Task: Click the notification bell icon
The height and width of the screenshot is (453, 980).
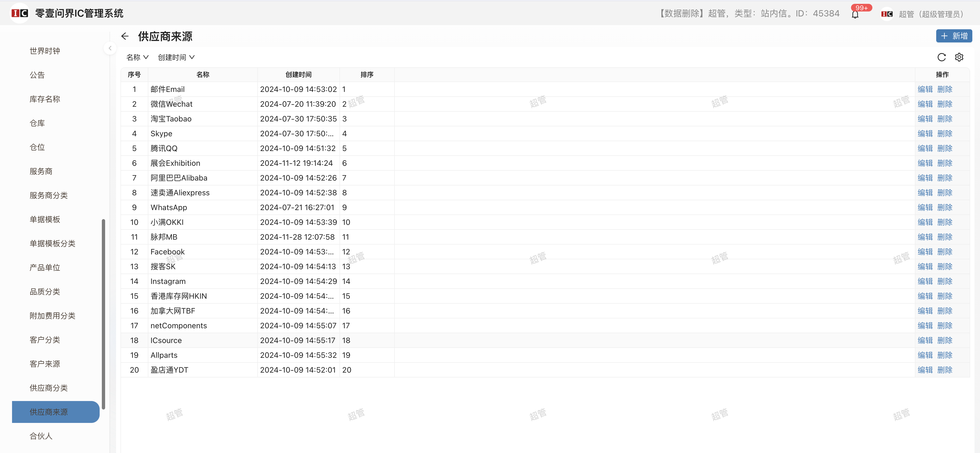Action: point(855,14)
